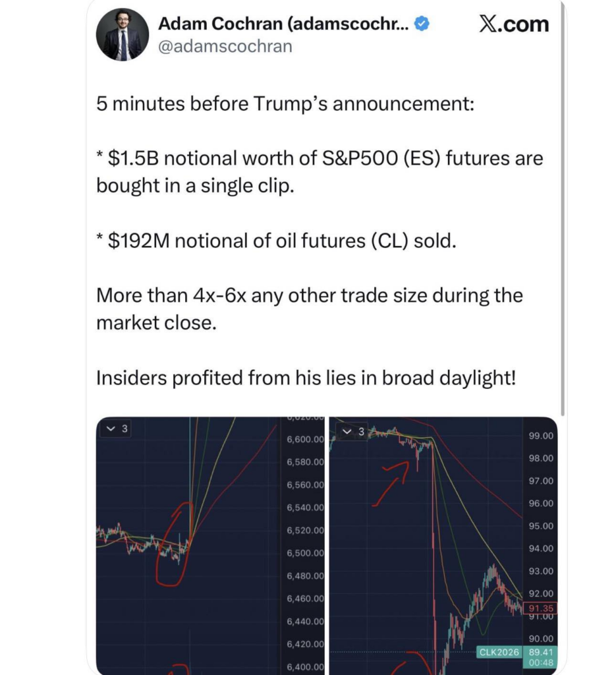Click the red circle annotation on left chart
616x675 pixels.
coord(174,544)
